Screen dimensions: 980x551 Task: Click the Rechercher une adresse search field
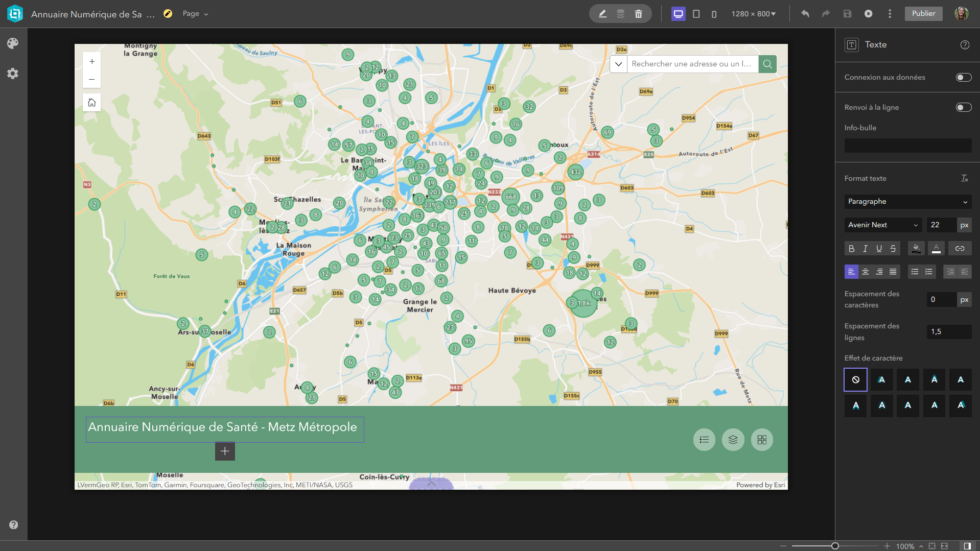pos(692,64)
